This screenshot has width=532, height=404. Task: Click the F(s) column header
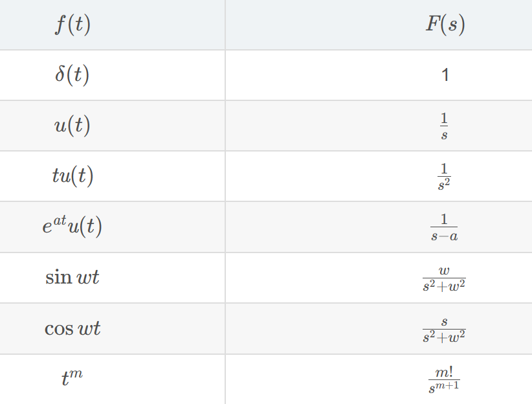tap(445, 25)
